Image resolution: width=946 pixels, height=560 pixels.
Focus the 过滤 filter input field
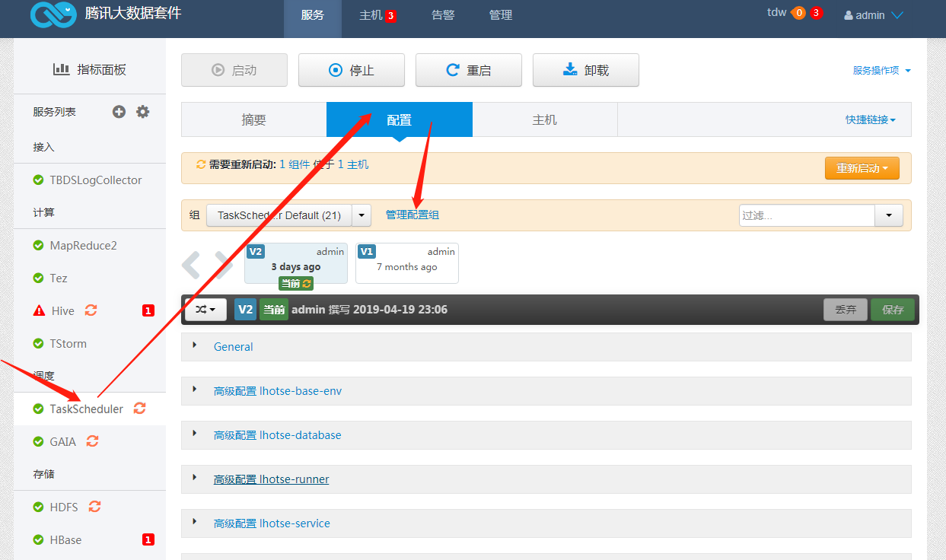tap(807, 215)
